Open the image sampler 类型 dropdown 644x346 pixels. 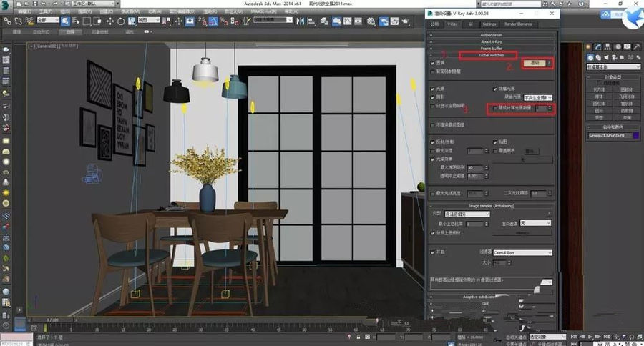(x=467, y=214)
